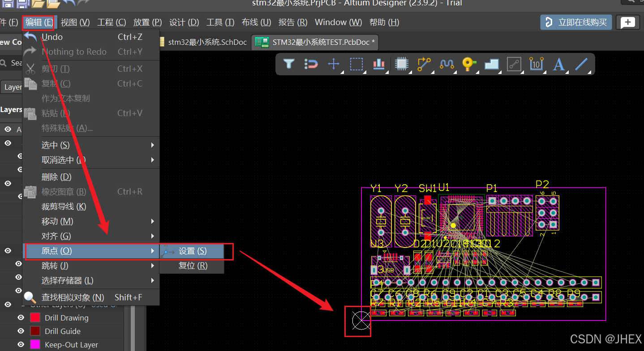Open the 编辑 (E) menu
Image resolution: width=644 pixels, height=351 pixels.
click(39, 22)
